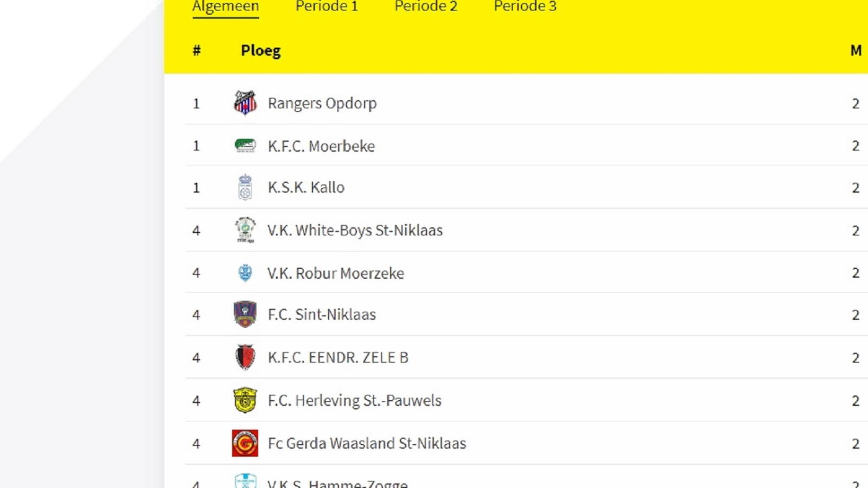The image size is (868, 488).
Task: Click the Rangers Opdorp club crest
Action: click(245, 103)
